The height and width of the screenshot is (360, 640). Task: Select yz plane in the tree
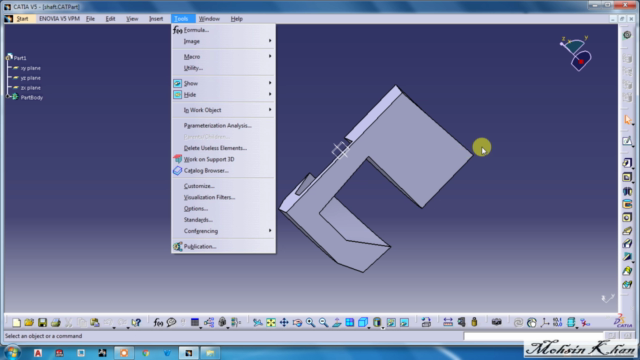30,78
